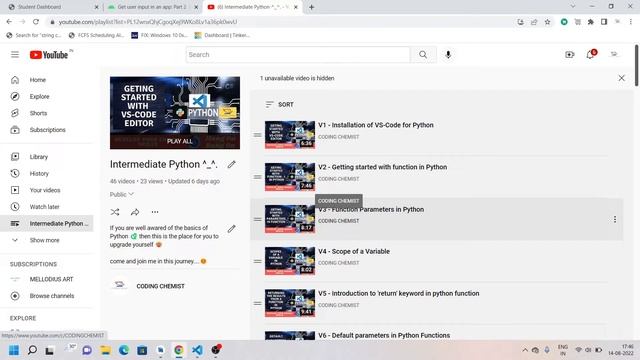The height and width of the screenshot is (360, 640).
Task: Bookmark this page star icon
Action: click(x=547, y=22)
